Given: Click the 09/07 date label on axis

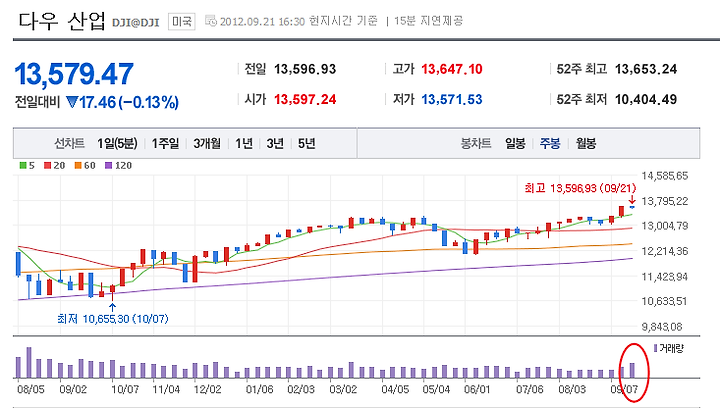Looking at the screenshot, I should 624,389.
